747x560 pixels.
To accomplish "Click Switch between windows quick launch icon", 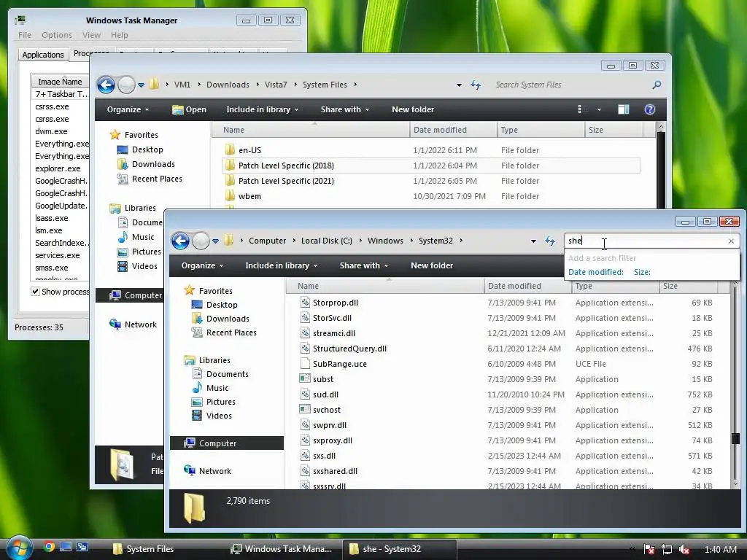I will pos(82,547).
